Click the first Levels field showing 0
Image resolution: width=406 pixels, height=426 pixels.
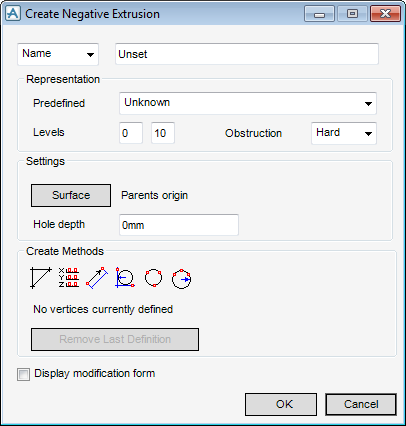point(131,133)
